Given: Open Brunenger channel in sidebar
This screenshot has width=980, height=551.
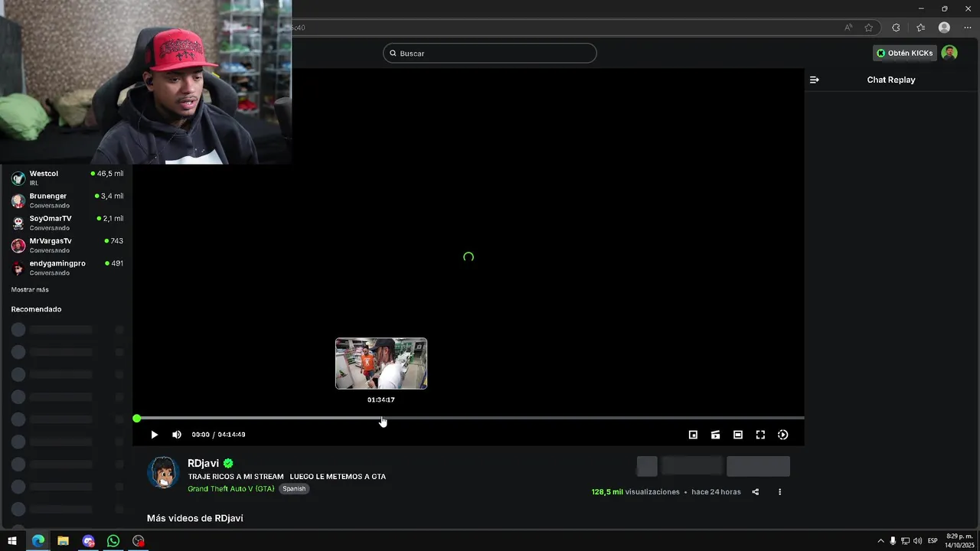Looking at the screenshot, I should coord(67,201).
